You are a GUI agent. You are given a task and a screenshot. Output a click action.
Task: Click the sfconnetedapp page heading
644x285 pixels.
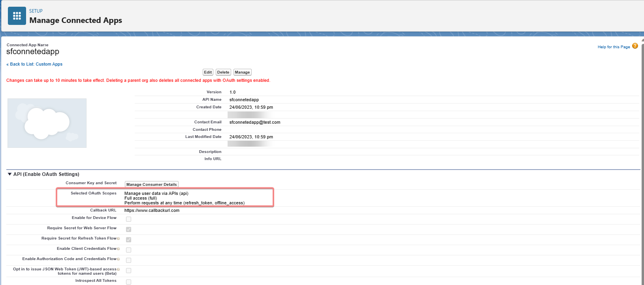tap(33, 51)
